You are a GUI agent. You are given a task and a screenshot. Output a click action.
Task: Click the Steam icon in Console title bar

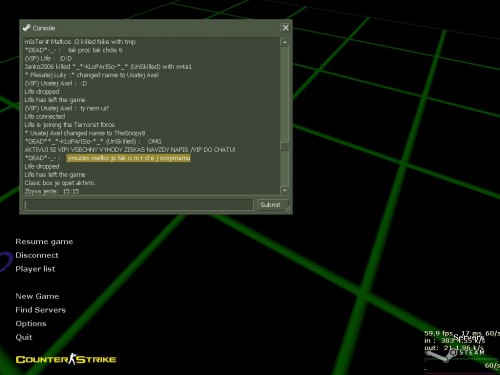(x=26, y=28)
